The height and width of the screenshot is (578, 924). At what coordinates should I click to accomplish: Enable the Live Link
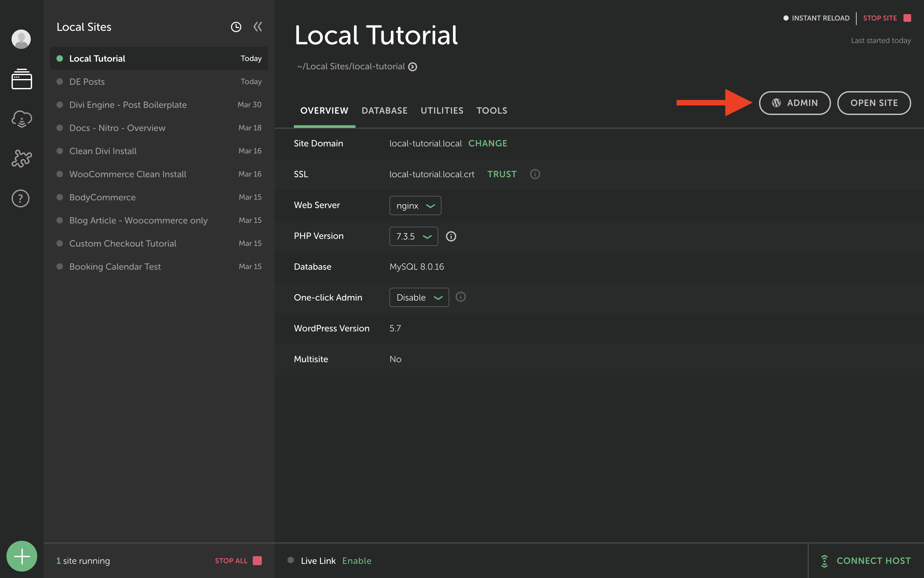pos(357,561)
